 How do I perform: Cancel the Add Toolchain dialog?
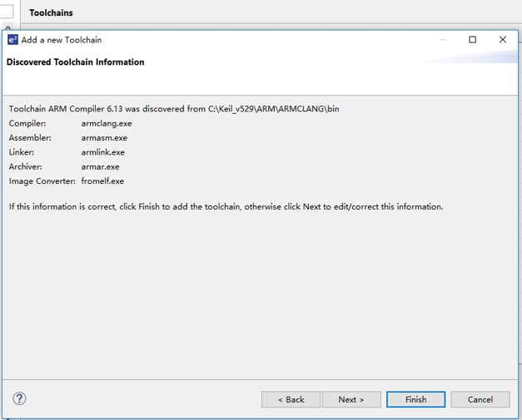coord(480,399)
